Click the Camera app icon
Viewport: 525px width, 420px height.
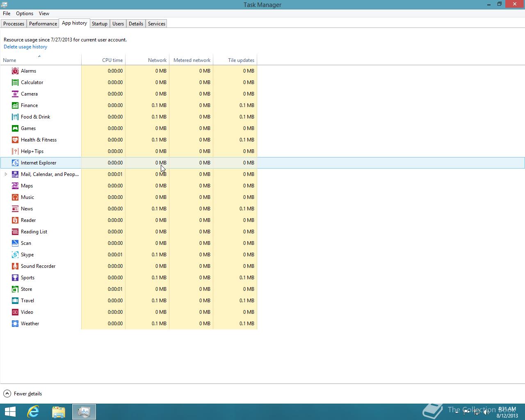click(x=15, y=94)
